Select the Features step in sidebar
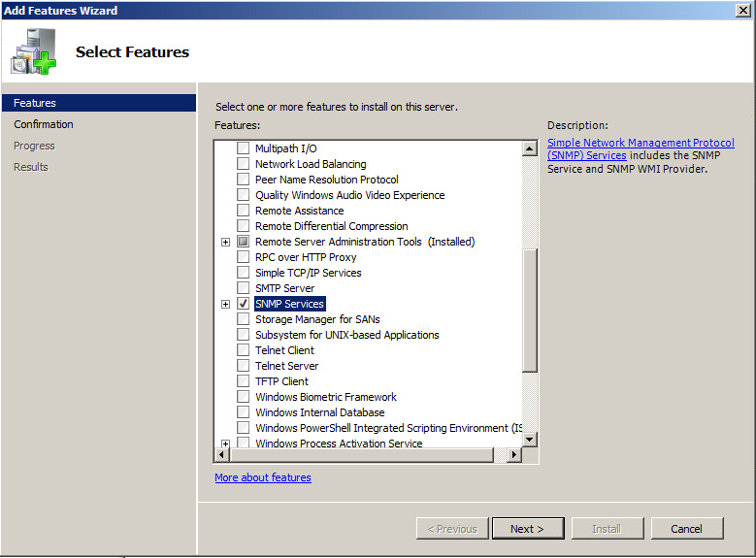The height and width of the screenshot is (558, 756). (x=35, y=103)
